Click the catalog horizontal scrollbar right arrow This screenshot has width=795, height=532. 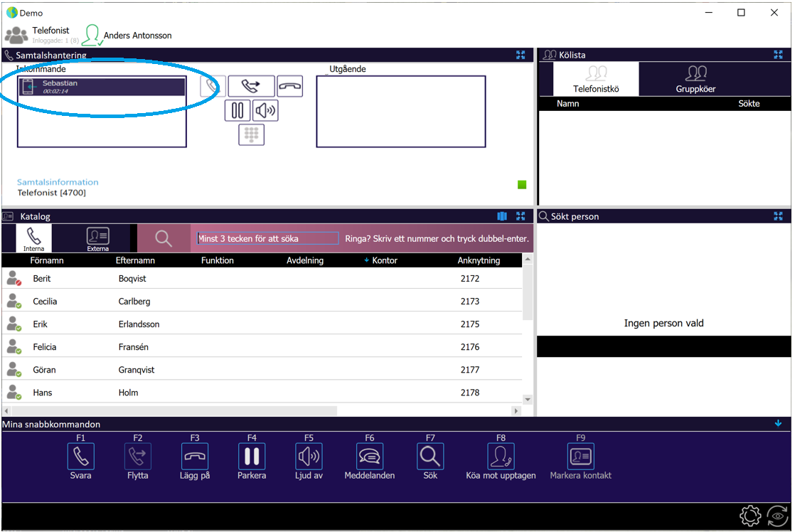(516, 410)
